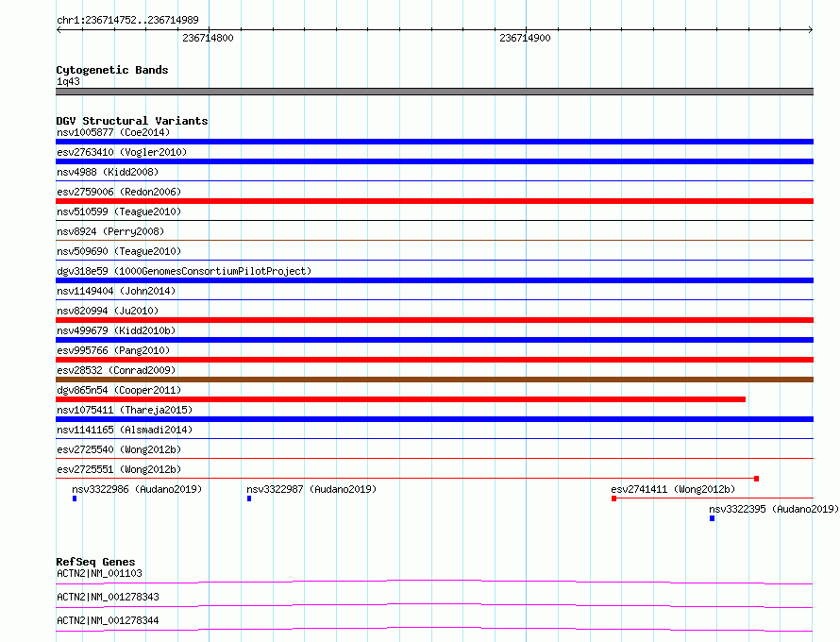Viewport: 840px width, 642px height.
Task: Click the esv2759006 (Redon2006) variant label
Action: coord(119,192)
